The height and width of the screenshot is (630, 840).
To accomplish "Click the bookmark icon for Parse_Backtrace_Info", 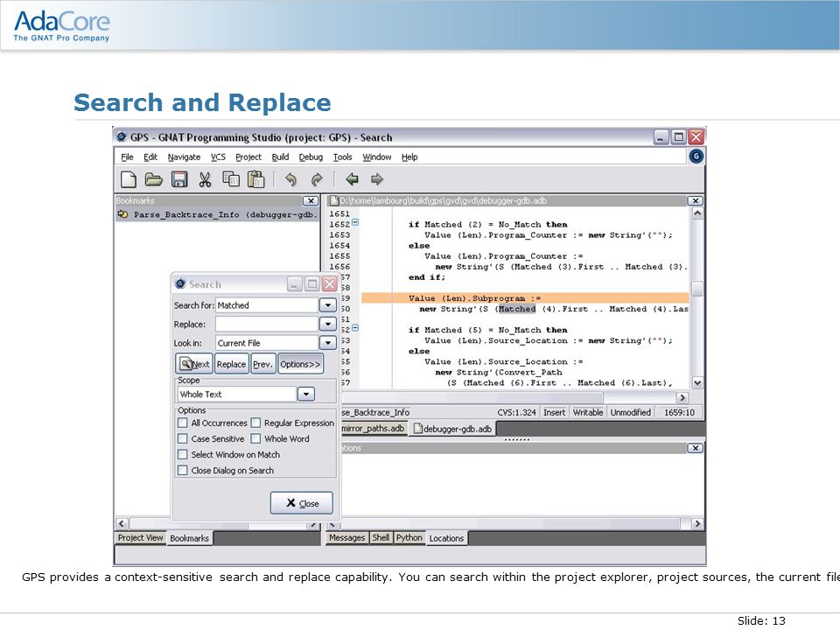I will [x=123, y=214].
